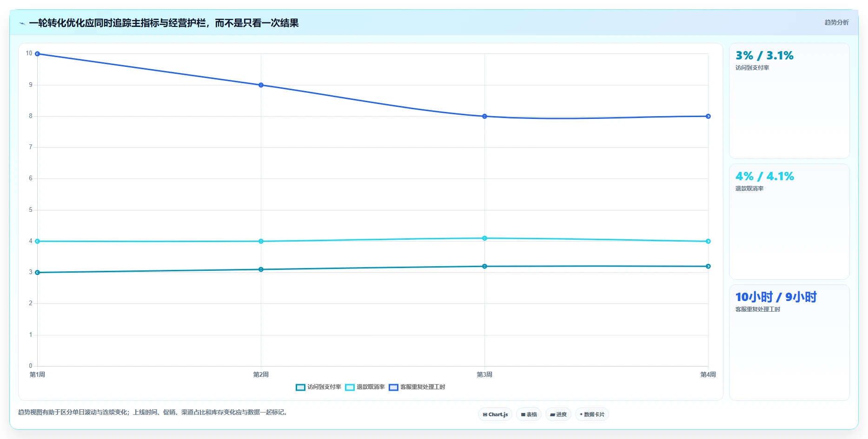The height and width of the screenshot is (439, 868).
Task: Click 客服重复处理工时 data point at 第3周
Action: click(484, 116)
